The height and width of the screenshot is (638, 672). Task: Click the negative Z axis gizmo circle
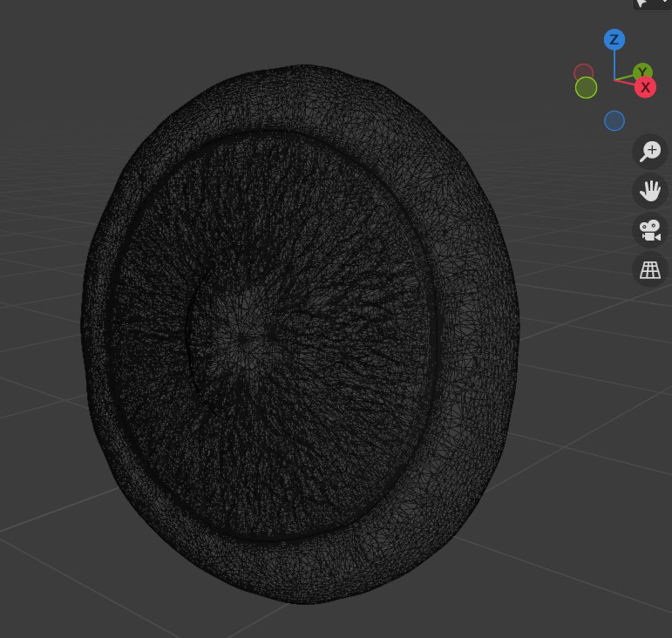click(x=614, y=121)
